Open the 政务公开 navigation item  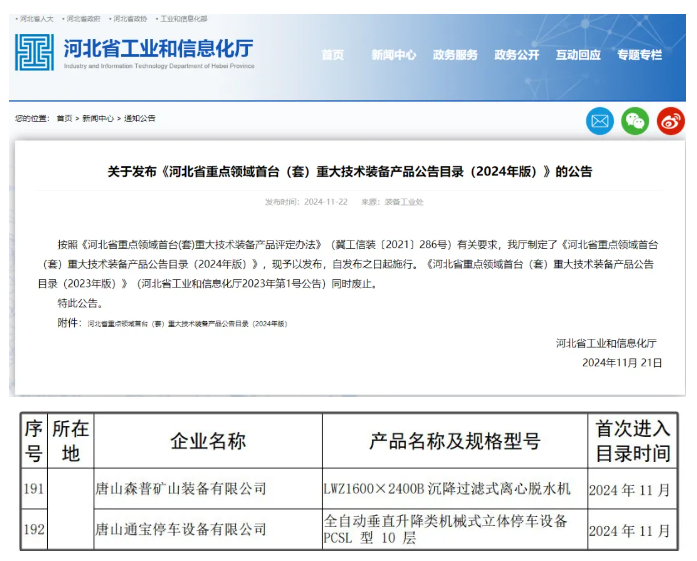point(517,55)
